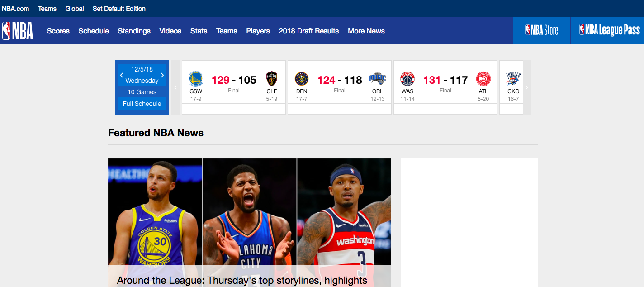Go to previous day in date picker
The image size is (644, 287).
point(122,75)
